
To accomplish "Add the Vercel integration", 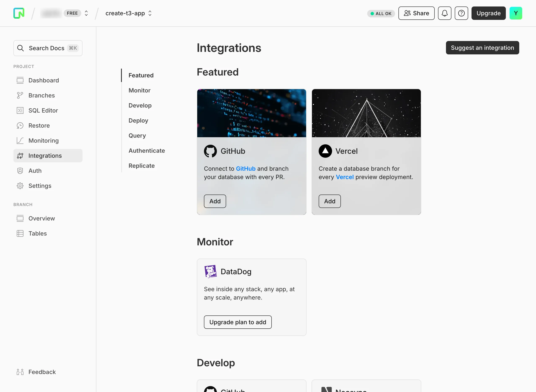I will [330, 201].
